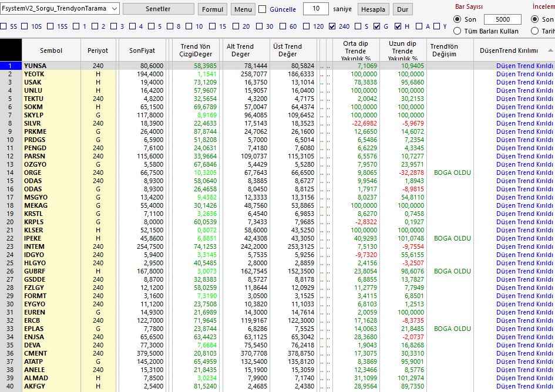This screenshot has width=555, height=392.
Task: Toggle the 60 period checkbox
Action: 282,26
